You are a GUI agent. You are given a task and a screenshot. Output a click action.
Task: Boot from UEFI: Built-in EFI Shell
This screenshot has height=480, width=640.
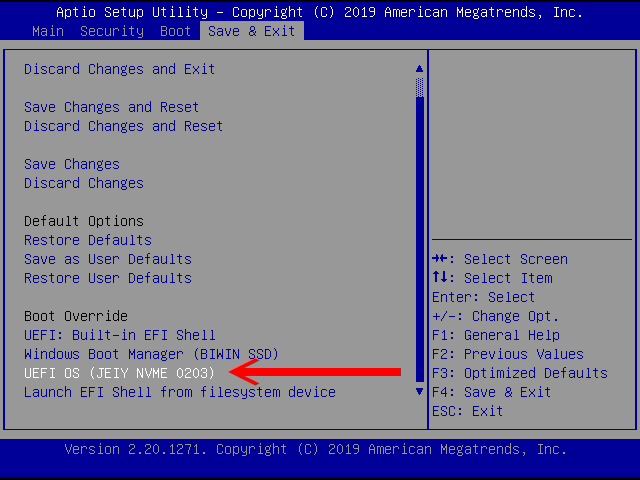[120, 335]
